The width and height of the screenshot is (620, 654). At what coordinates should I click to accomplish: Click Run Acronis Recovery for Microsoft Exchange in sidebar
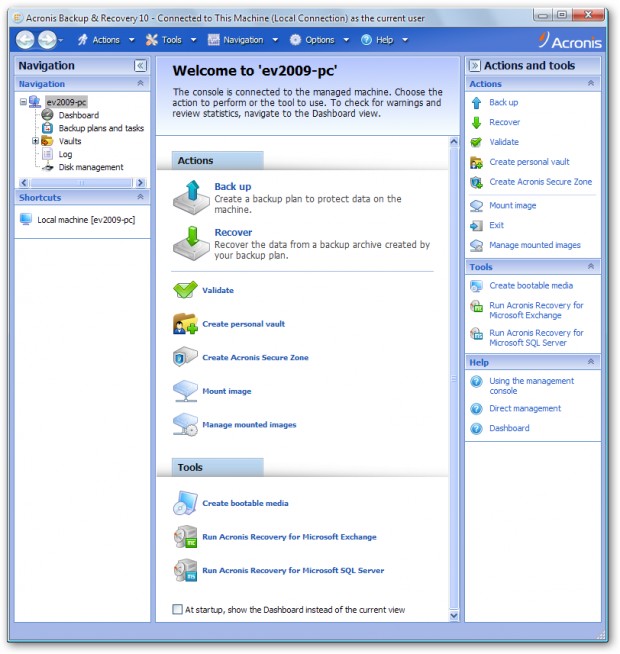click(x=536, y=310)
